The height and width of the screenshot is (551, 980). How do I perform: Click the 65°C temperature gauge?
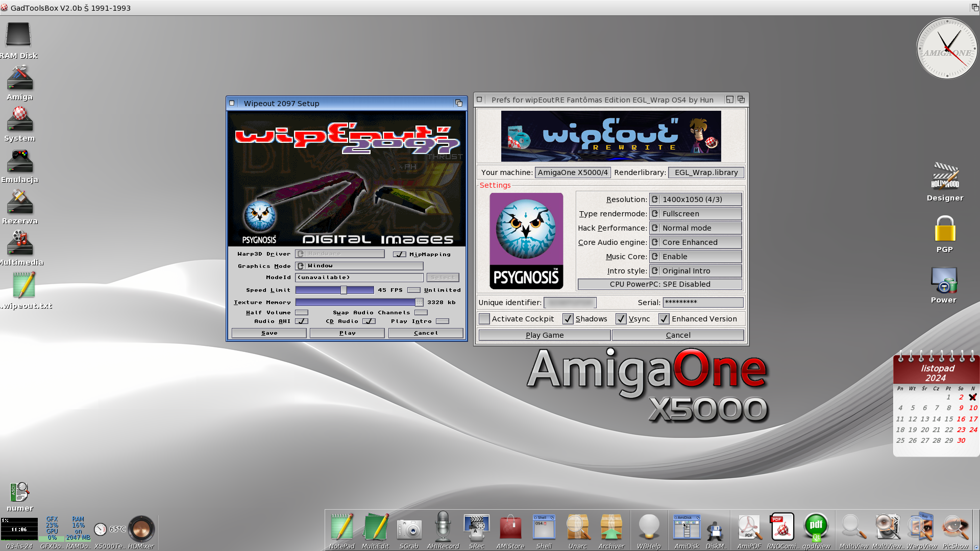[101, 529]
